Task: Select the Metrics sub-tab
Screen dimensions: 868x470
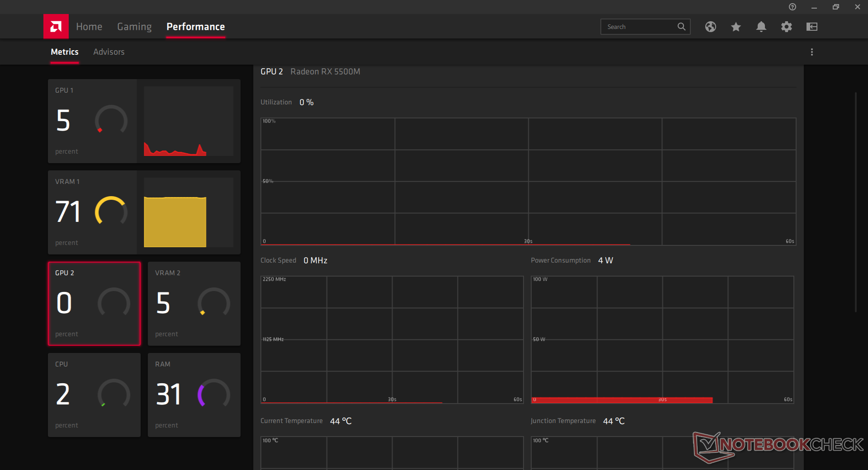Action: coord(65,52)
